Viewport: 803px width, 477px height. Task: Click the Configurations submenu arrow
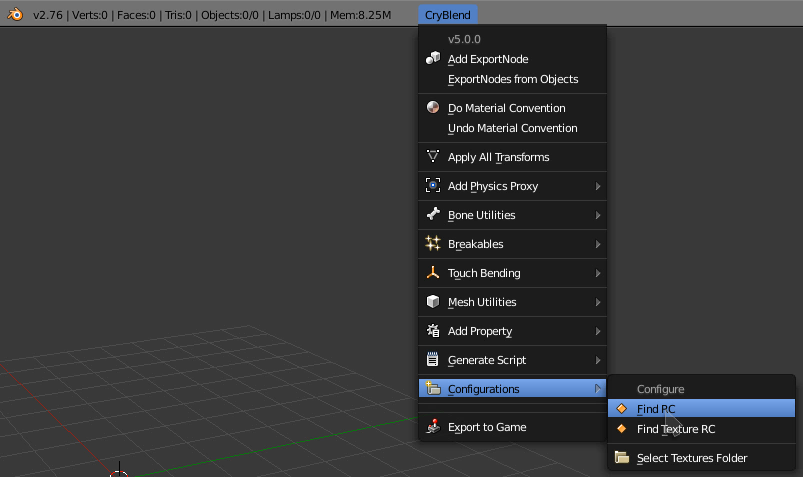tap(598, 389)
